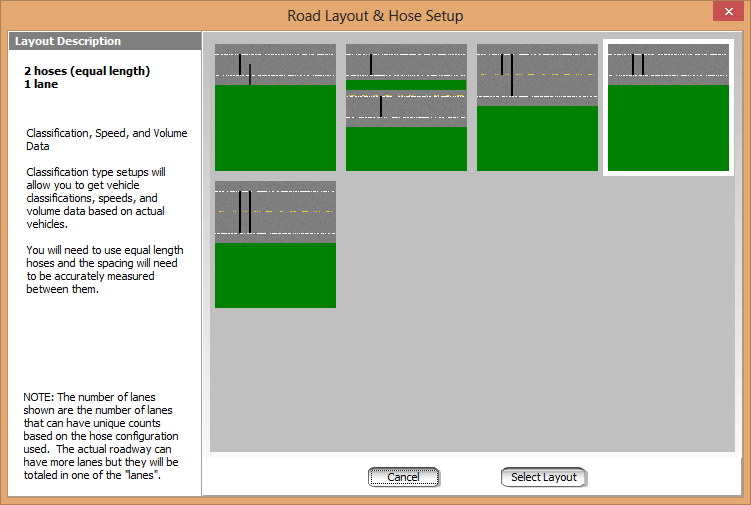This screenshot has height=505, width=751.
Task: Click the green grass area of the first layout
Action: pyautogui.click(x=275, y=130)
